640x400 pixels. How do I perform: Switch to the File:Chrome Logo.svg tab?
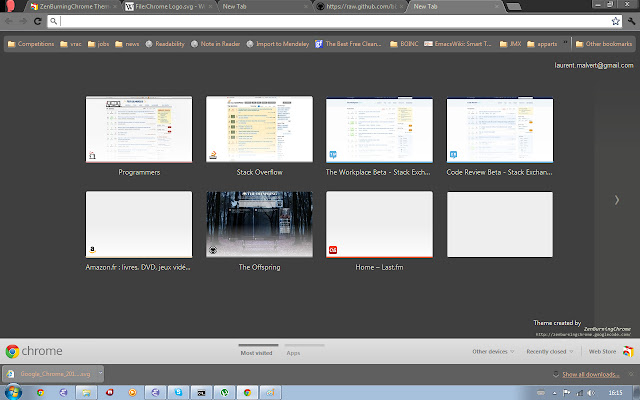(x=167, y=7)
